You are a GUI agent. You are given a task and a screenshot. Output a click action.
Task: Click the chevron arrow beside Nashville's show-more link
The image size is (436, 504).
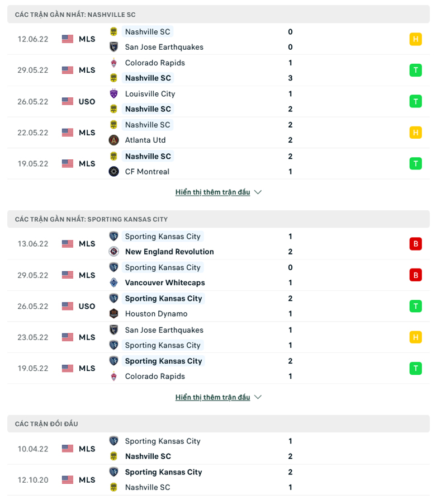tap(258, 192)
